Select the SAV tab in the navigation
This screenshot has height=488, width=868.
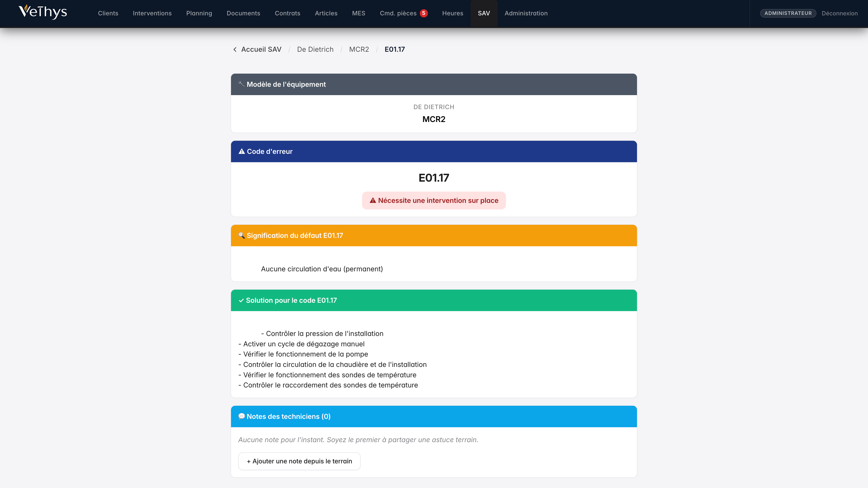tap(484, 13)
